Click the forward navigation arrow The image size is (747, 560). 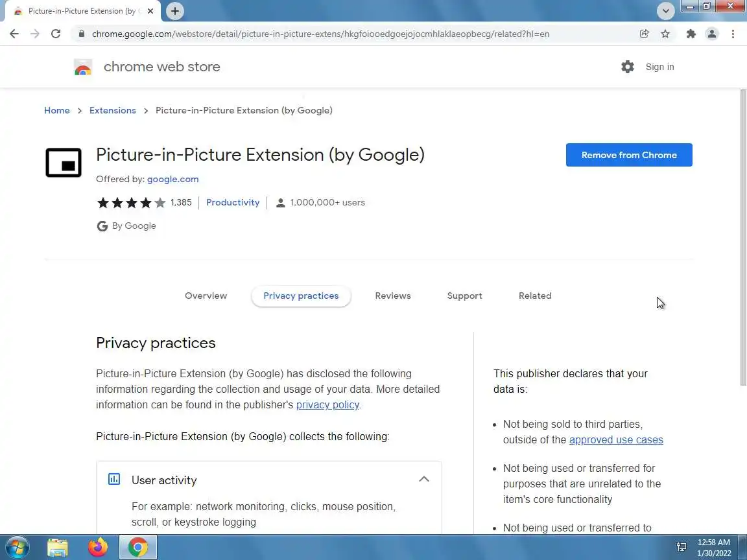tap(35, 34)
